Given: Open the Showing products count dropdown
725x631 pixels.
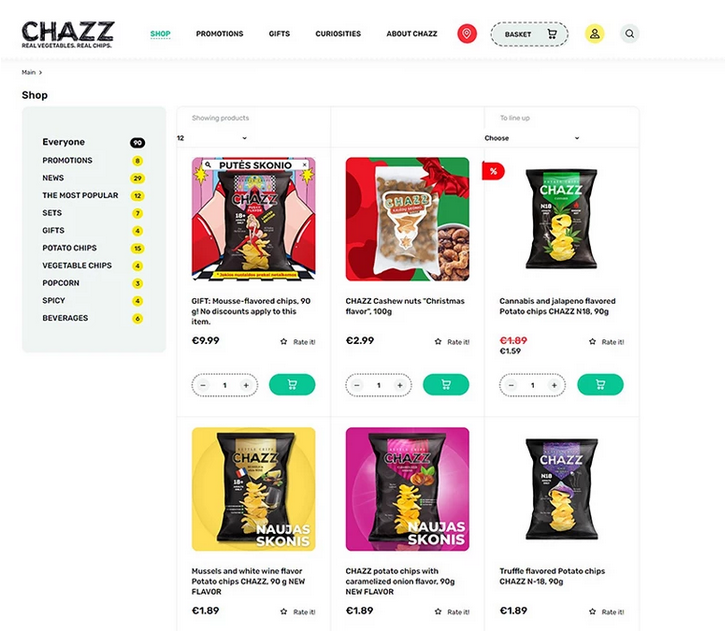Looking at the screenshot, I should 212,138.
